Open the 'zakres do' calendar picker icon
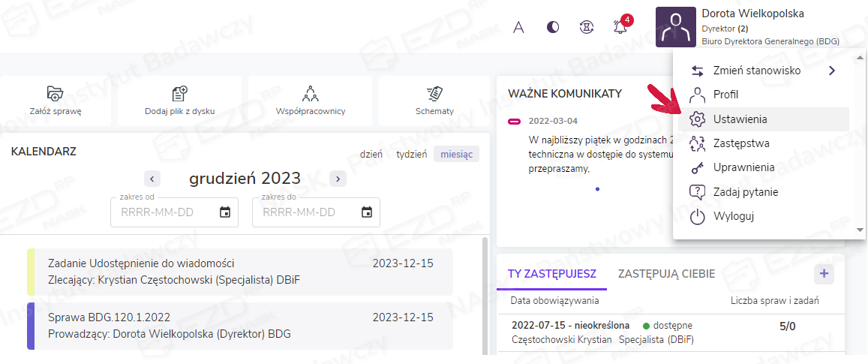 coord(367,212)
